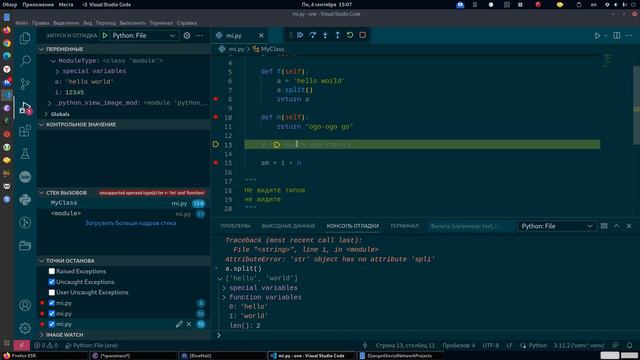Open the Search view in the activity bar

pos(25,61)
